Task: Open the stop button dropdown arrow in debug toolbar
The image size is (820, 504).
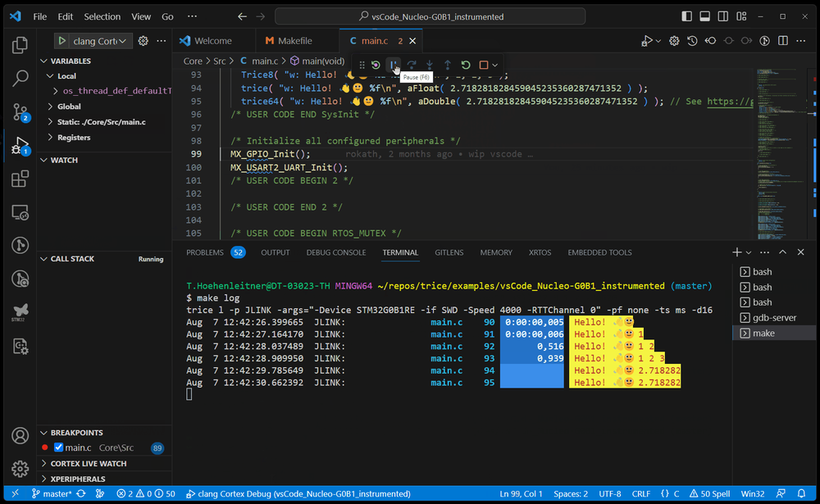Action: [x=494, y=65]
